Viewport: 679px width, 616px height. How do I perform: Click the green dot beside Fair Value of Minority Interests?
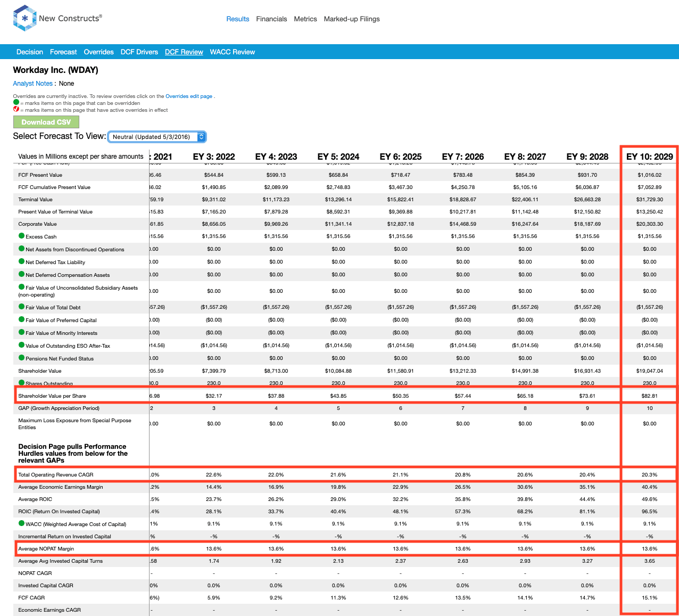(x=21, y=332)
